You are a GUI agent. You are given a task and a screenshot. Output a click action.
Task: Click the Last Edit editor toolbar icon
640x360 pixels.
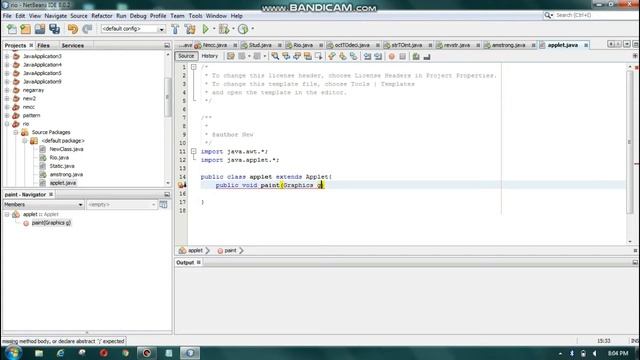click(231, 56)
